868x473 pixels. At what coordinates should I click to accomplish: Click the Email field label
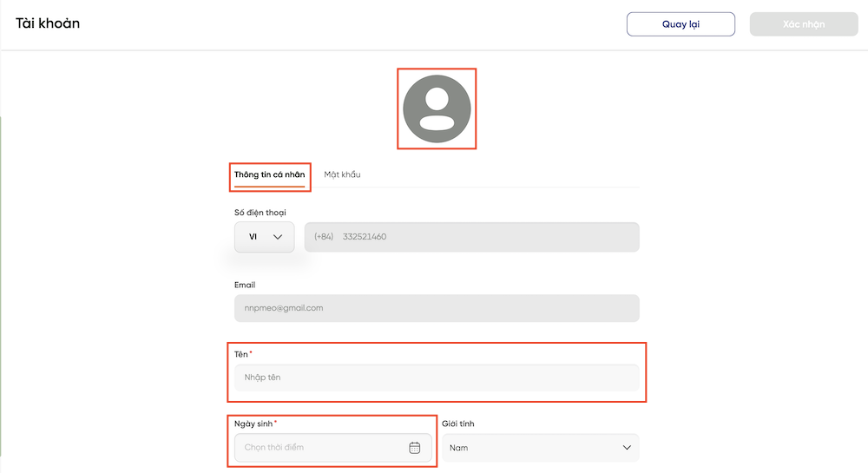[245, 285]
